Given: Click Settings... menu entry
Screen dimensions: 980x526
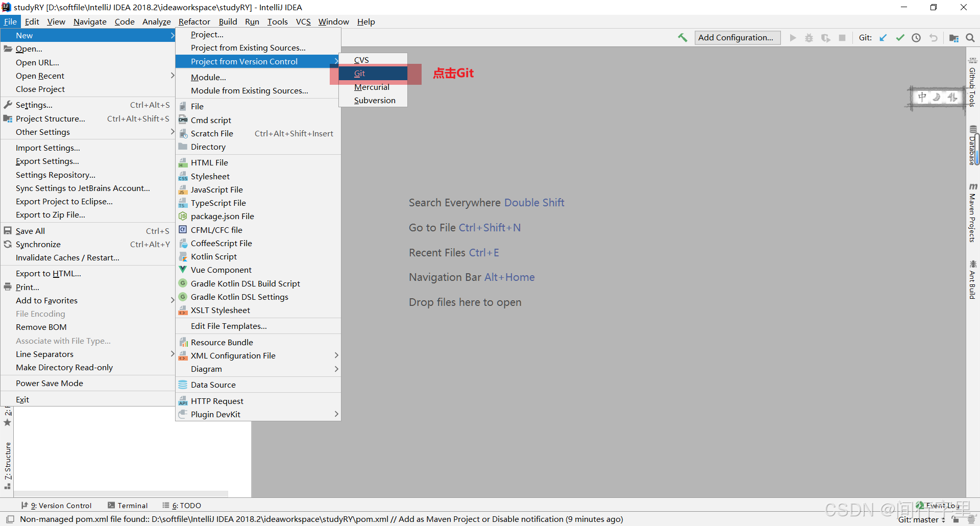Looking at the screenshot, I should 88,105.
